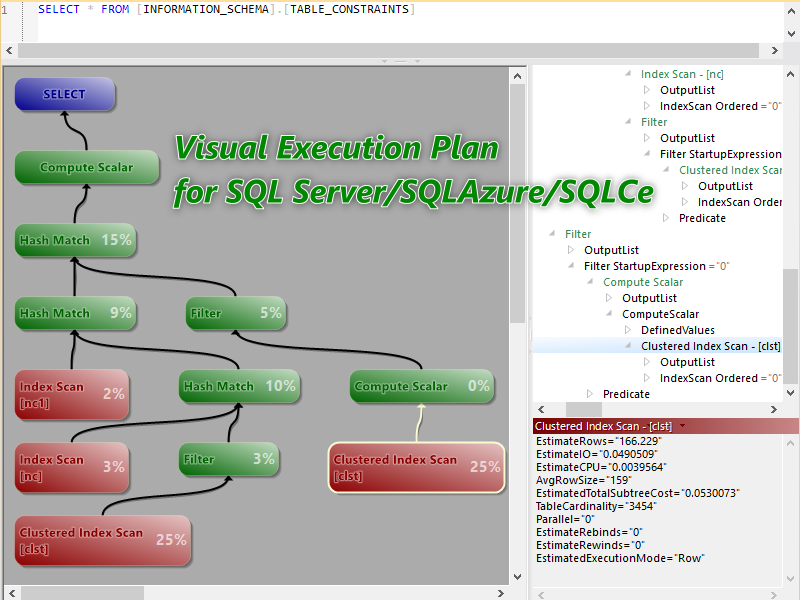Collapse the Index Scan - [nc] tree node
This screenshot has height=600, width=800.
coord(628,74)
